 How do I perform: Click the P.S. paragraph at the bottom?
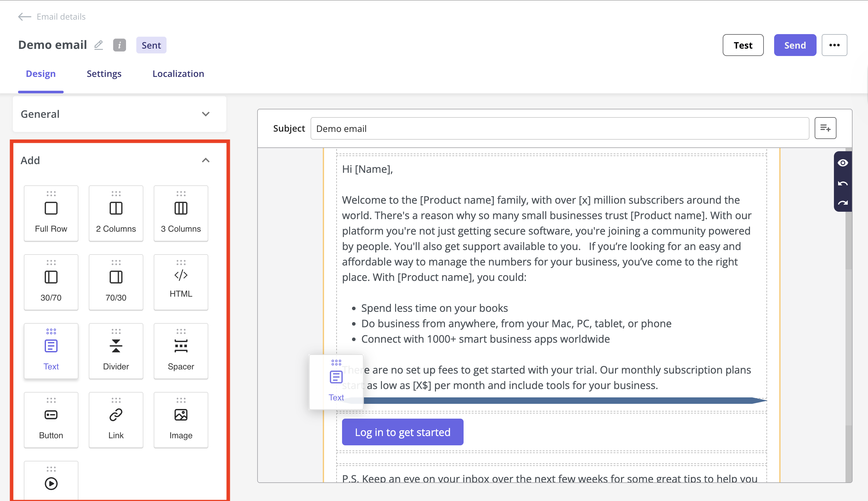pos(550,478)
